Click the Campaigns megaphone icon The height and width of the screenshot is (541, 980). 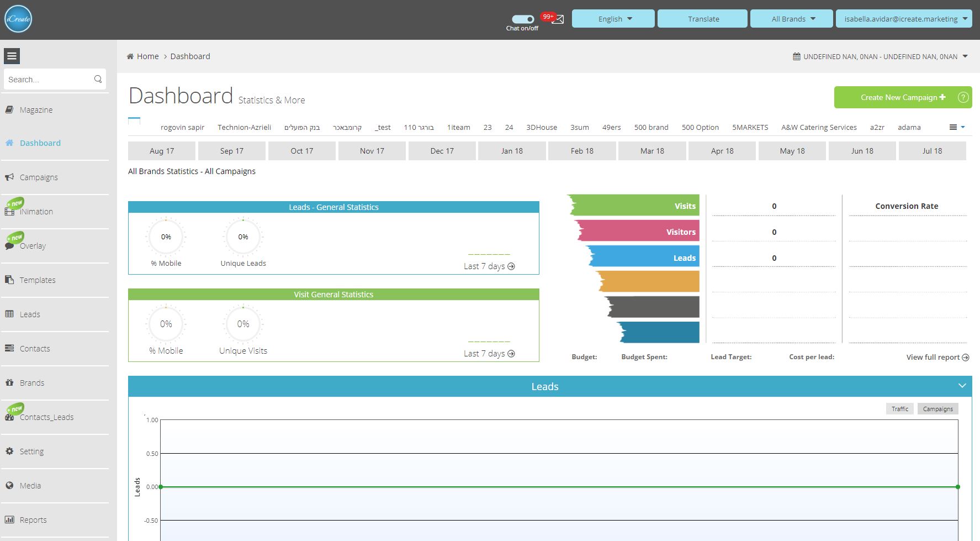pos(9,177)
